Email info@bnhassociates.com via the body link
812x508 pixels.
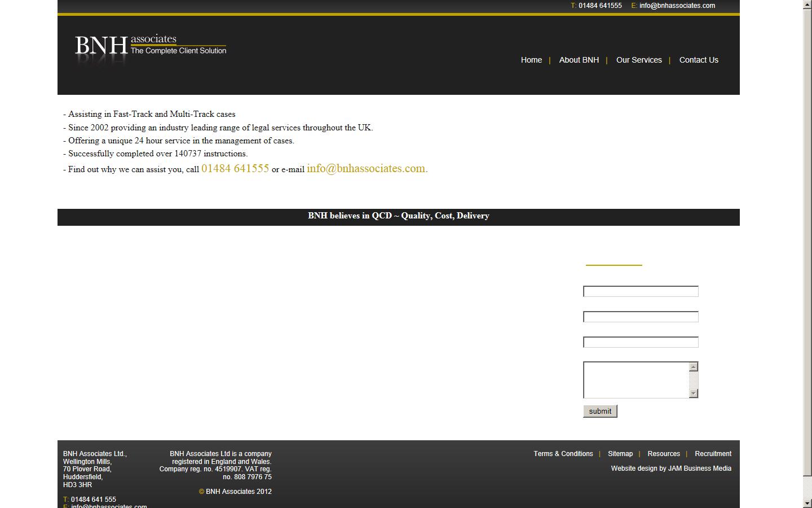pos(365,168)
